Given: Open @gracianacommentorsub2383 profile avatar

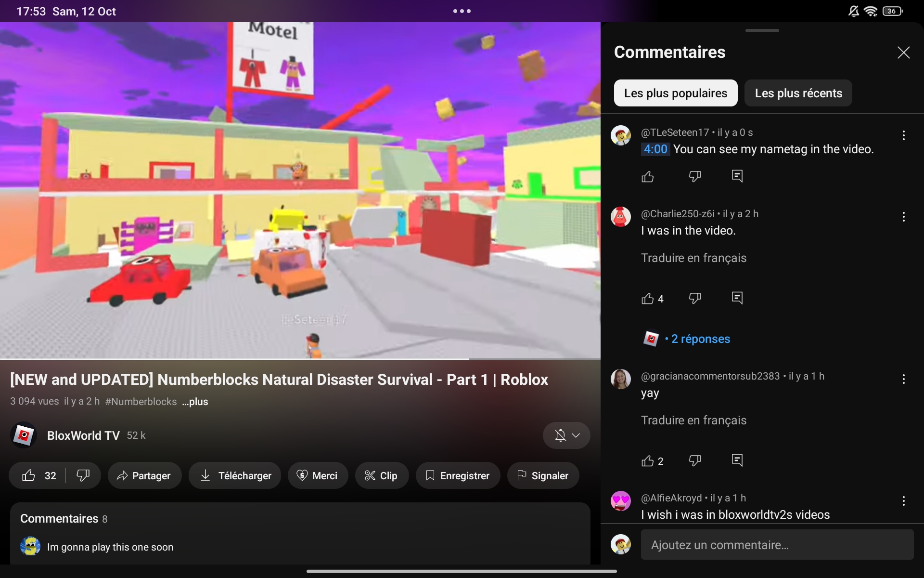Looking at the screenshot, I should pos(621,379).
